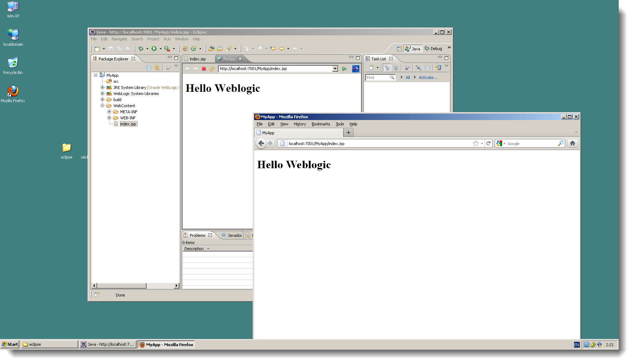633x364 pixels.
Task: Toggle Link with Editor in Package Explorer
Action: click(157, 68)
